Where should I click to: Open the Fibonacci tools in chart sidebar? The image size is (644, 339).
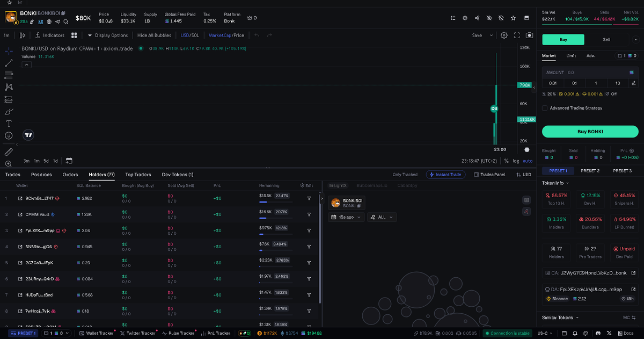(x=9, y=75)
